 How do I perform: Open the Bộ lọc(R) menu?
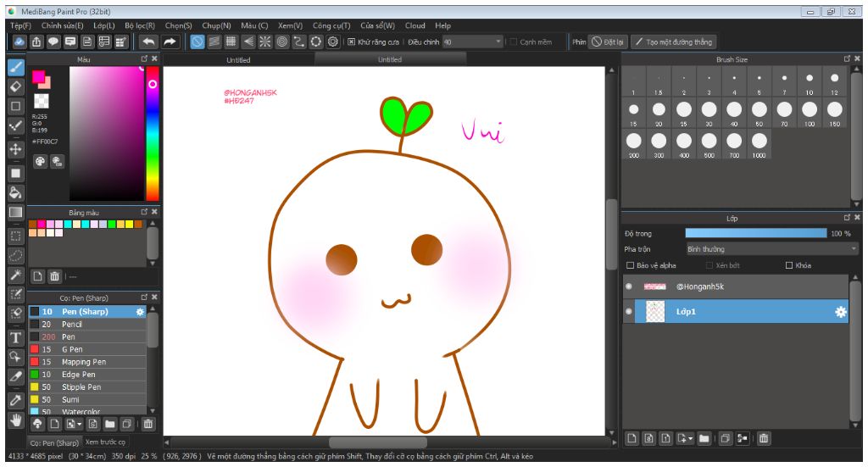coord(140,25)
